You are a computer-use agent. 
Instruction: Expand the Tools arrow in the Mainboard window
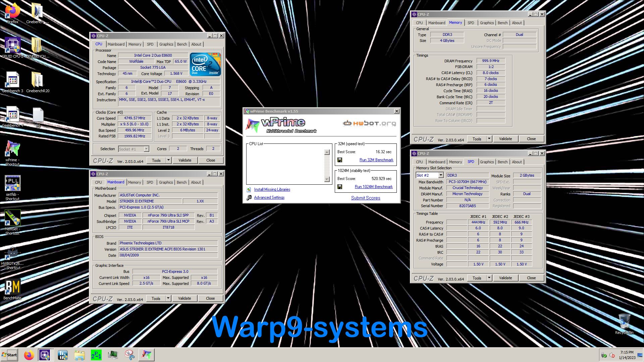(x=168, y=298)
